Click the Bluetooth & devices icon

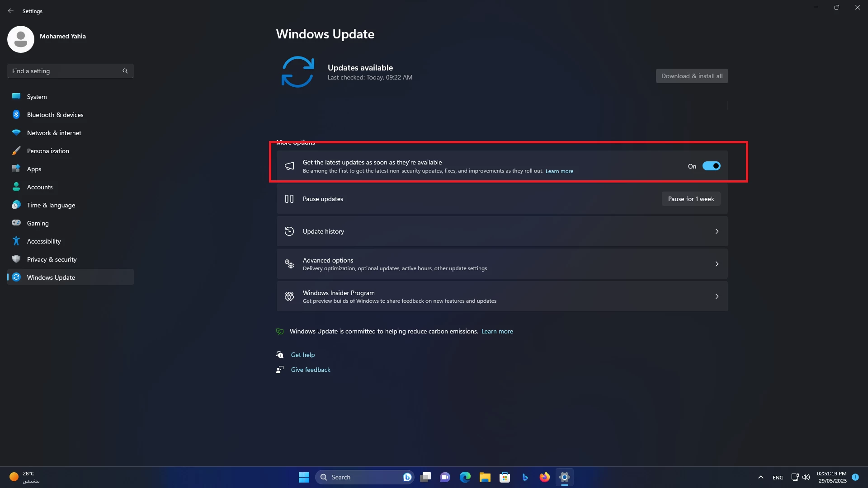pos(16,114)
